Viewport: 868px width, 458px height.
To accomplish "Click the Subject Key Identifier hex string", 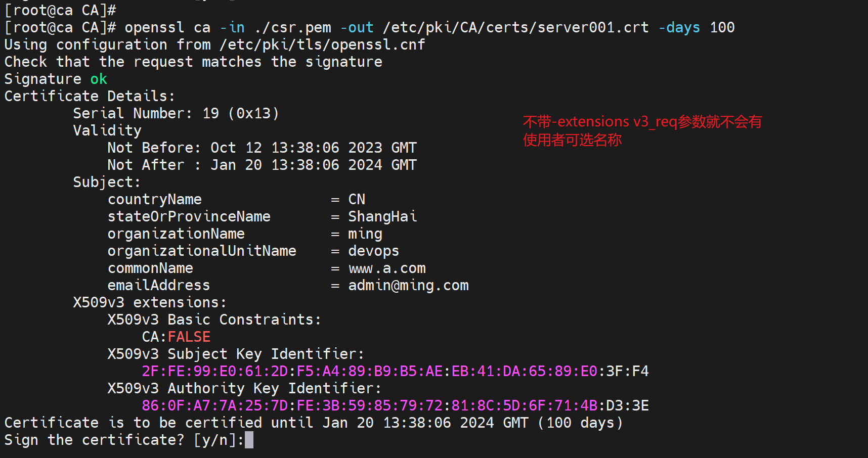I will (x=395, y=371).
